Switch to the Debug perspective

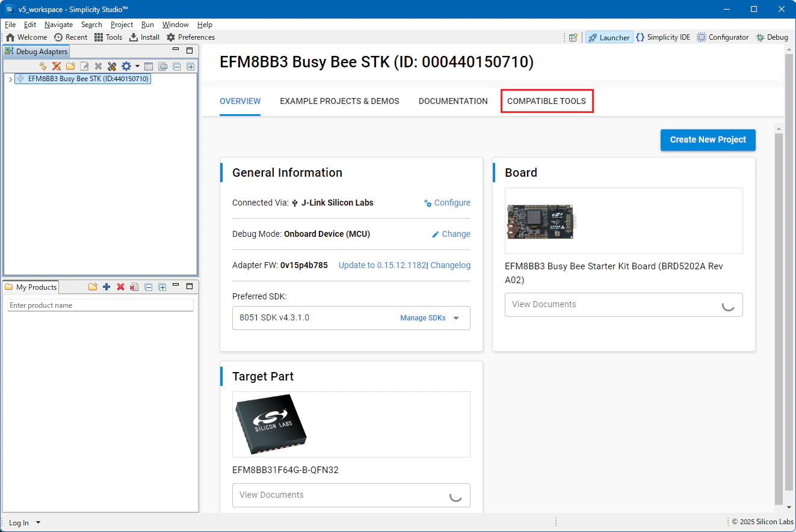pyautogui.click(x=772, y=37)
